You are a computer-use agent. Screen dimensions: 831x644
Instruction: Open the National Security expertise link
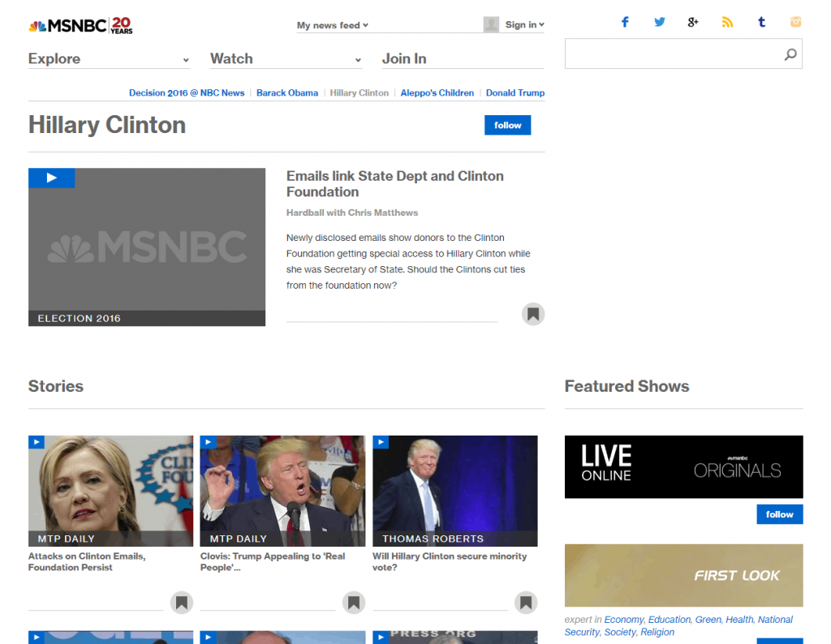click(x=678, y=626)
